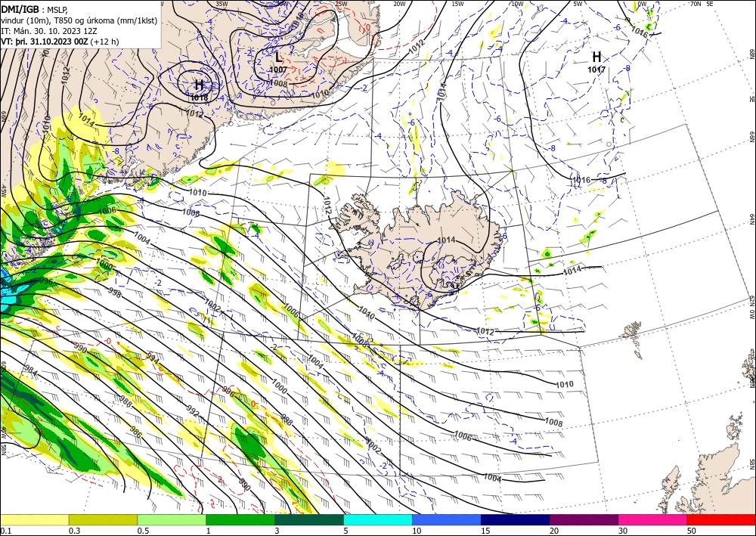Click the 986 isobar label
The width and height of the screenshot is (756, 536).
point(136,432)
